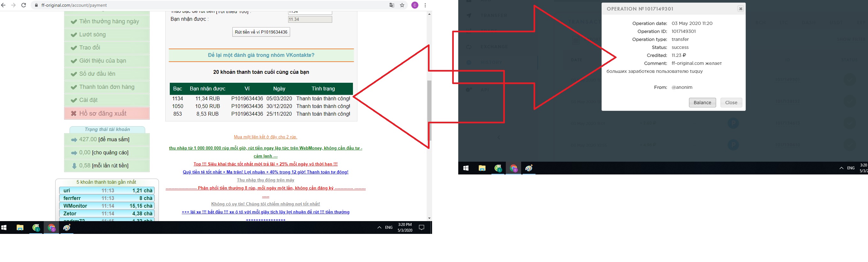Open Paint in right screenshot taskbar
The height and width of the screenshot is (262, 868).
[529, 168]
